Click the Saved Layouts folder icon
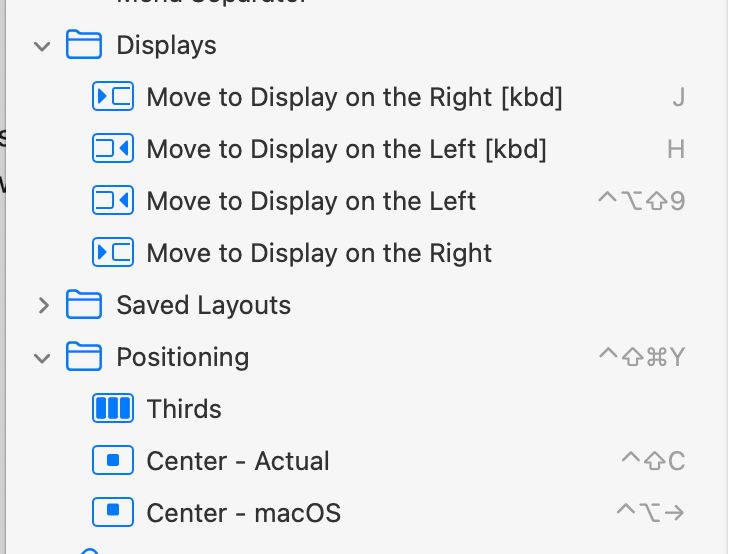The width and height of the screenshot is (730, 554). point(84,304)
